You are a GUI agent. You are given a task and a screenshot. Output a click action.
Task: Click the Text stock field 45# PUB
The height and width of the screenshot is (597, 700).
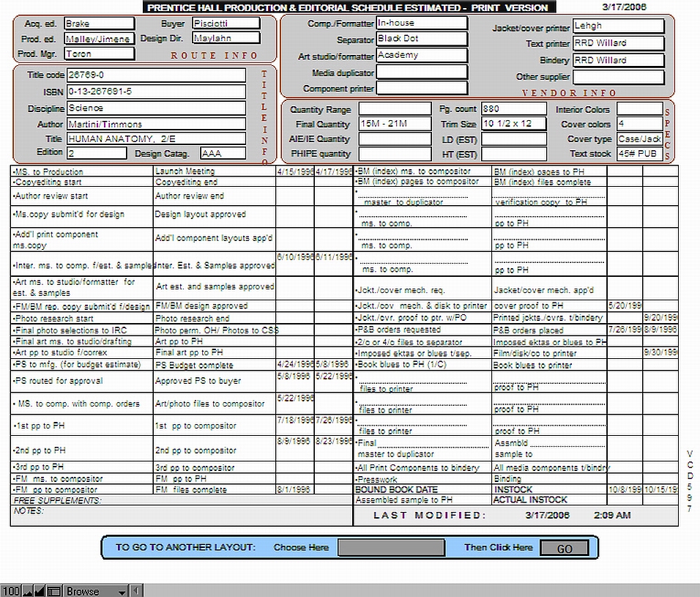[640, 154]
